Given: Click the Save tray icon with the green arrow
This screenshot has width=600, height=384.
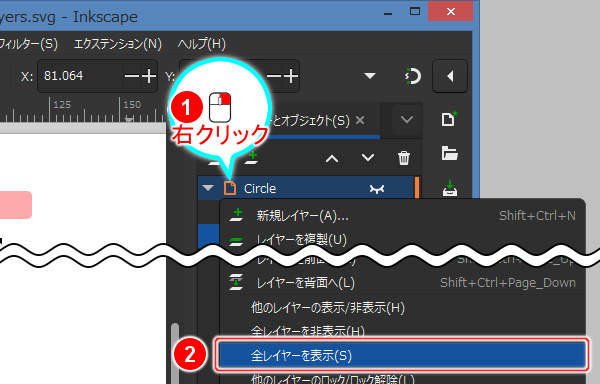Looking at the screenshot, I should [450, 188].
